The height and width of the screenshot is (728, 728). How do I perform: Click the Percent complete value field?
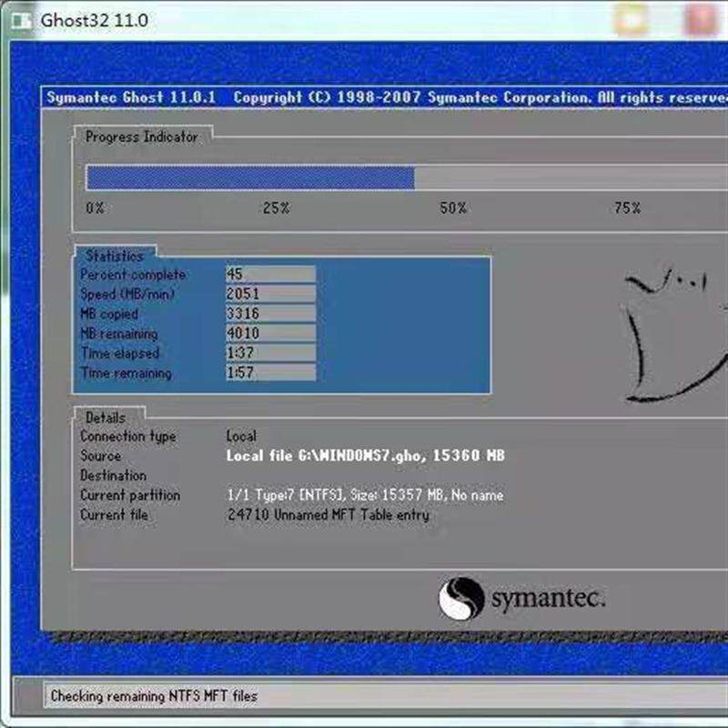point(270,274)
